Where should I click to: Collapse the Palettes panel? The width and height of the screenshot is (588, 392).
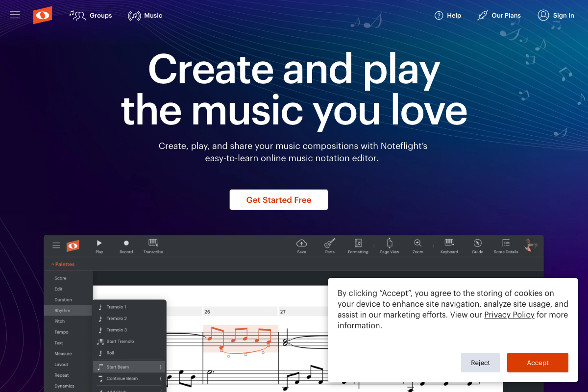63,264
